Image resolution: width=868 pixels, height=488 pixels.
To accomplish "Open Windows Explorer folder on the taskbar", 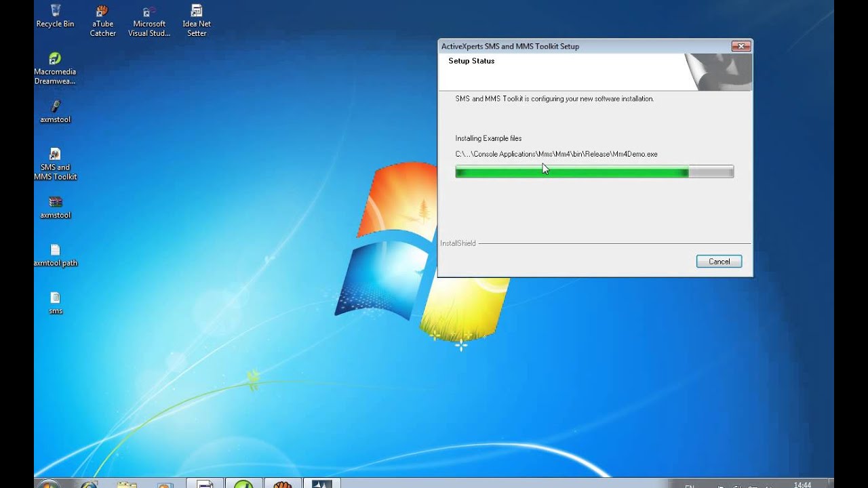I will coord(127,484).
